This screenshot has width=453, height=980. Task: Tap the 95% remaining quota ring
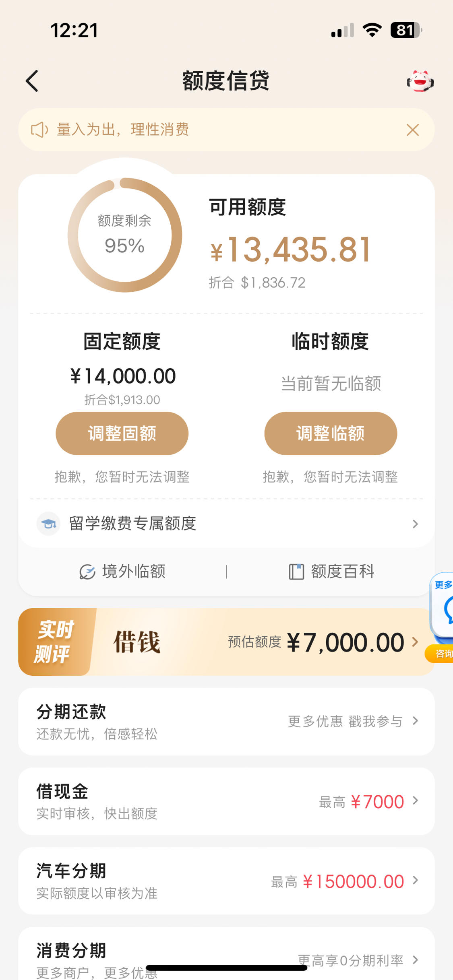pyautogui.click(x=125, y=235)
